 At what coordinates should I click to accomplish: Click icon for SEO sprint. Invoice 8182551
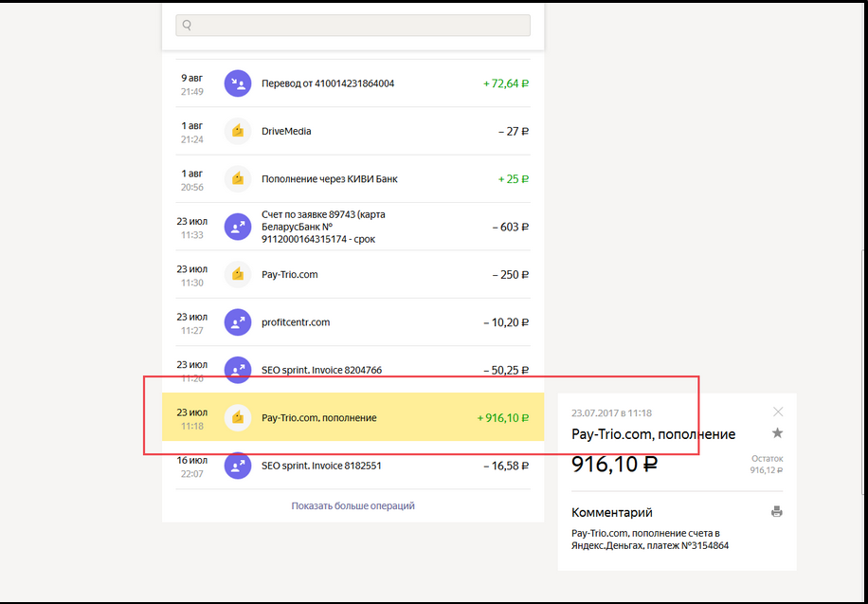[238, 466]
